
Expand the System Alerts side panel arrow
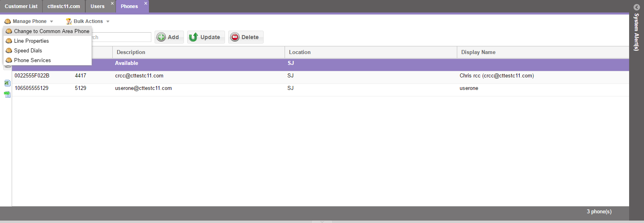(x=636, y=7)
